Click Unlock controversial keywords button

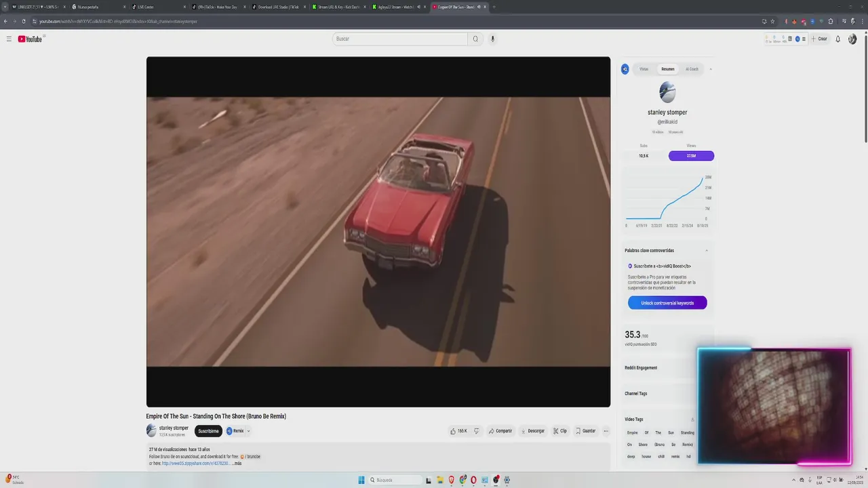click(x=667, y=303)
